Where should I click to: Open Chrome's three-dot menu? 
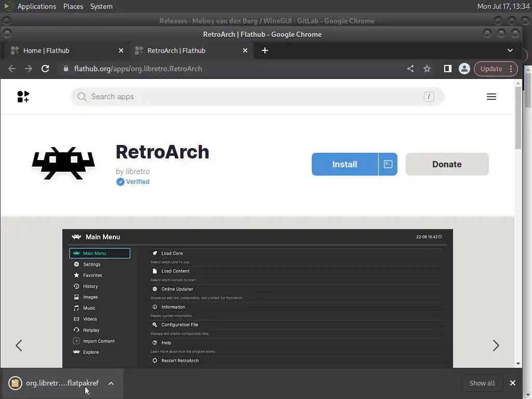click(x=511, y=69)
